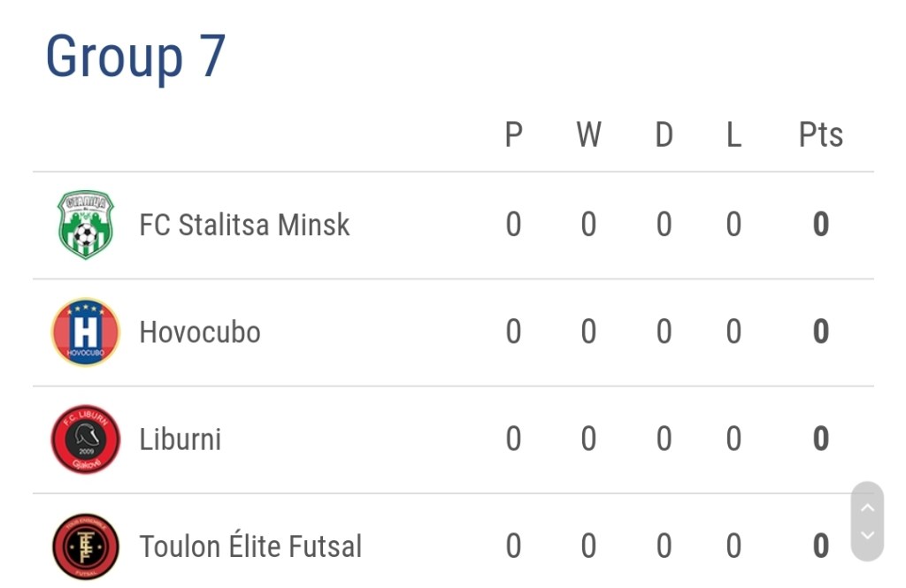The width and height of the screenshot is (906, 588).
Task: Click the Pts column header
Action: coord(820,135)
